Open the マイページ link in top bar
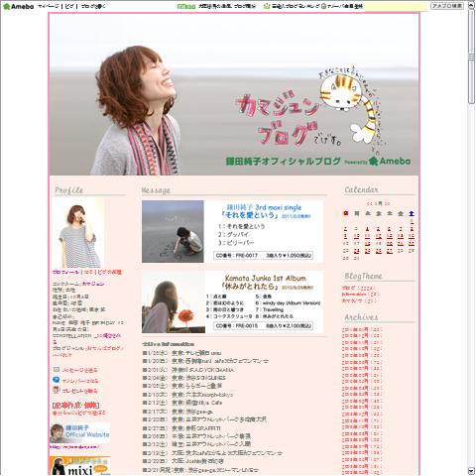Screen dimensions: 476x476 point(49,6)
